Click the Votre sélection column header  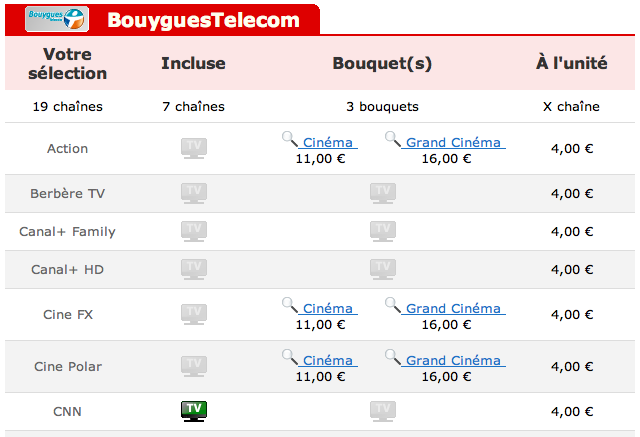tap(67, 64)
